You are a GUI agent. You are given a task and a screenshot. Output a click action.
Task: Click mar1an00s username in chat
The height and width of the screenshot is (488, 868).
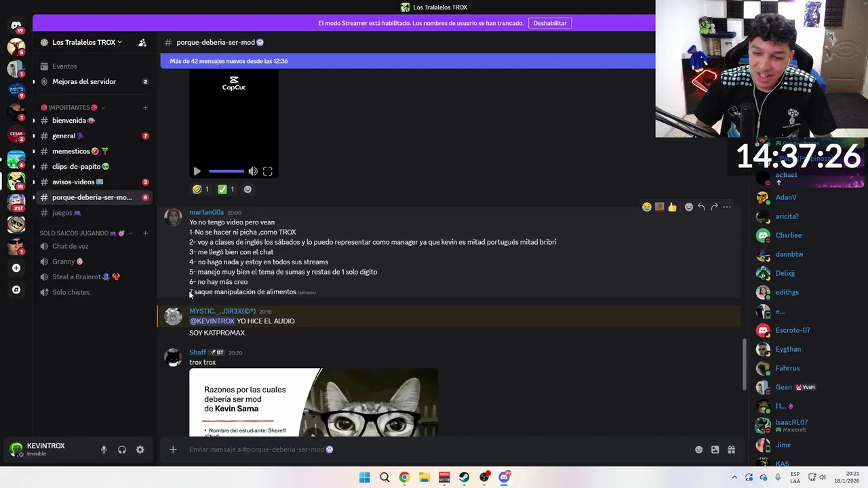click(206, 212)
